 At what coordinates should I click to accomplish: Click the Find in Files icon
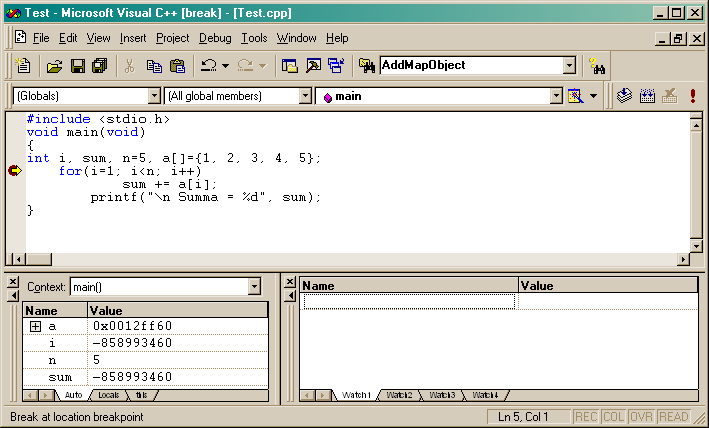pyautogui.click(x=367, y=66)
